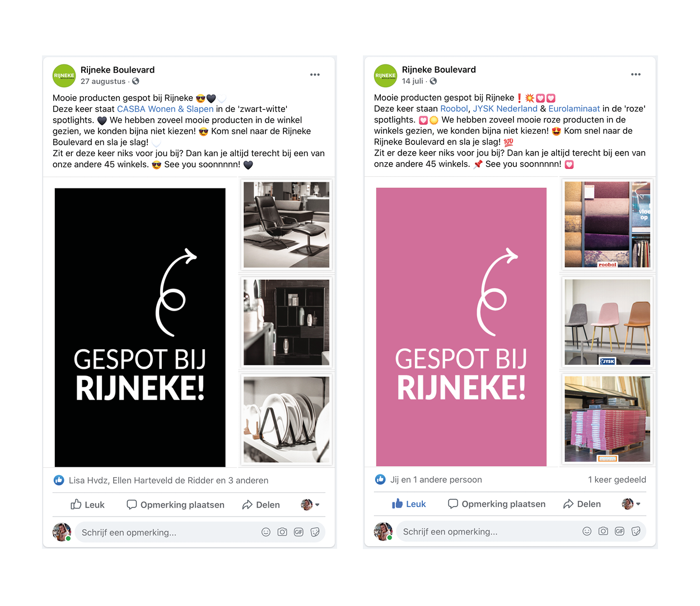The image size is (700, 606).
Task: Click the blue like reaction icon on the left post
Action: (x=59, y=480)
